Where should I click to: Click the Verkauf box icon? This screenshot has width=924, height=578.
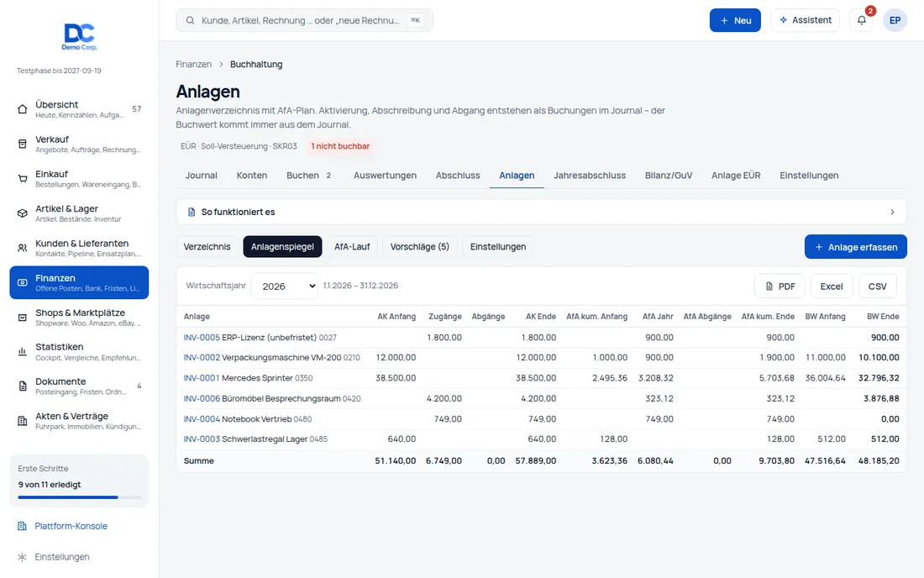pos(23,144)
